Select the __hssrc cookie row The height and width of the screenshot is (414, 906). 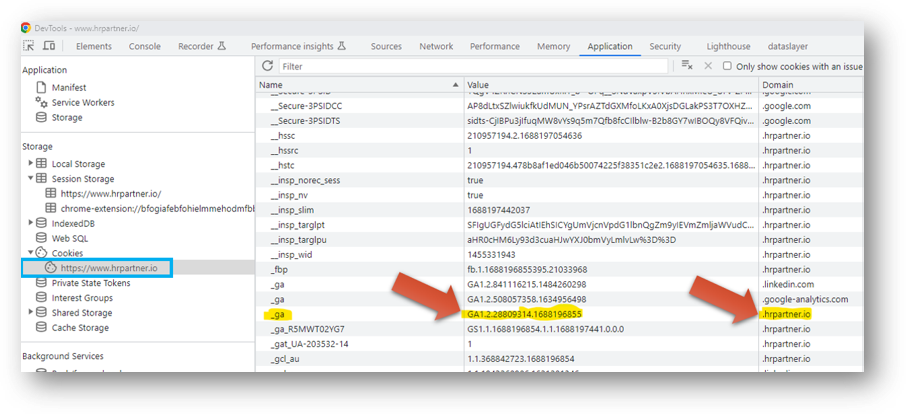click(560, 151)
